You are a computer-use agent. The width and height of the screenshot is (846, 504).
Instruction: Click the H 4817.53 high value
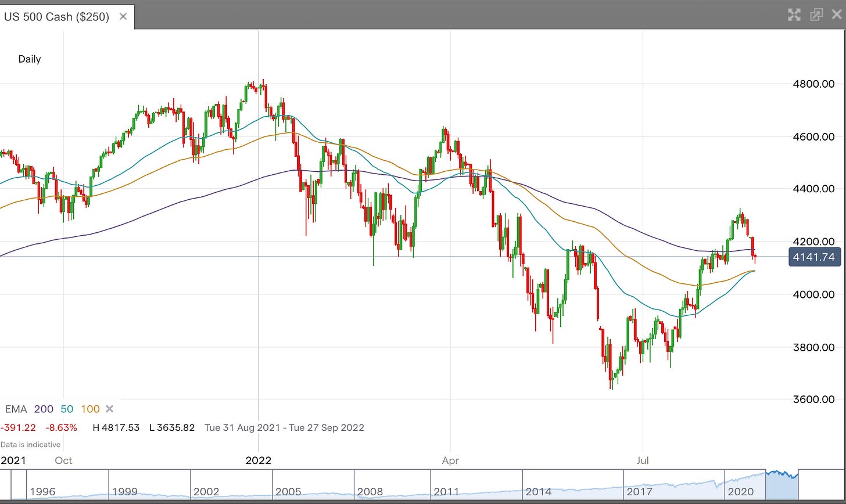coord(116,427)
